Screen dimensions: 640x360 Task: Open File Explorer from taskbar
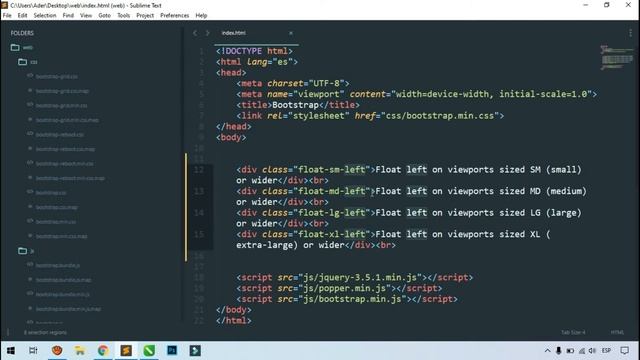(80, 351)
